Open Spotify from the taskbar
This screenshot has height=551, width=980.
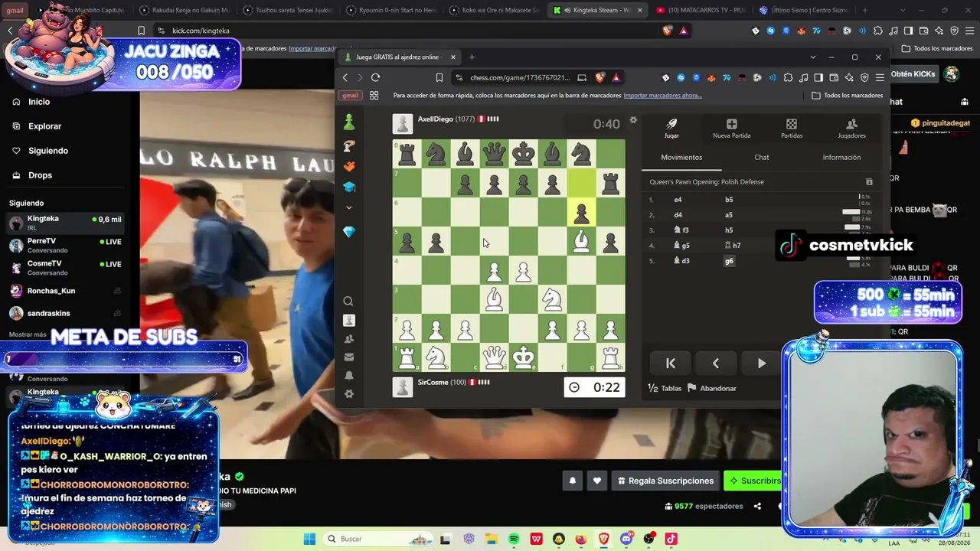[514, 539]
